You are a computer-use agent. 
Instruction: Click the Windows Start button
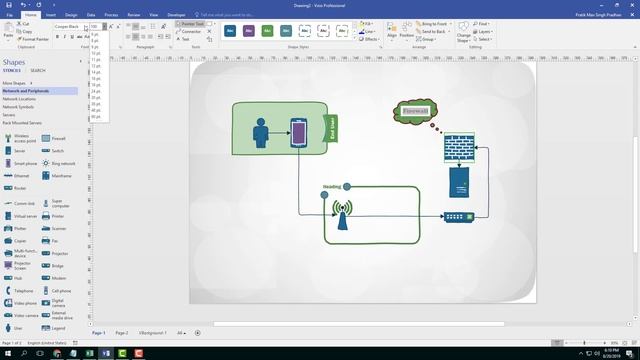pyautogui.click(x=8, y=353)
